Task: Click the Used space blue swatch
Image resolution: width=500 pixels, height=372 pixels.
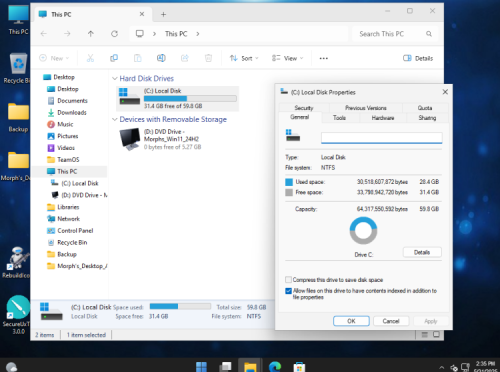Action: click(x=289, y=182)
